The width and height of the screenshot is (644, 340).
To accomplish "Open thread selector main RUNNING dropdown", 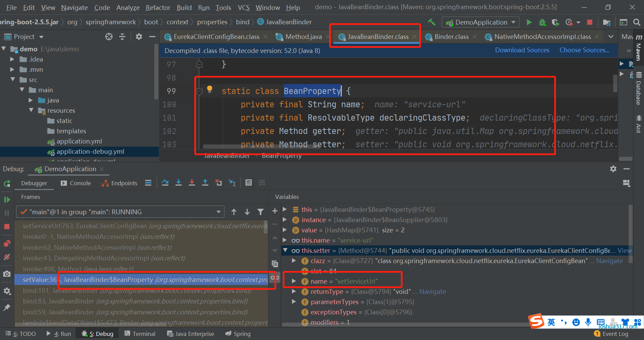I will 120,212.
